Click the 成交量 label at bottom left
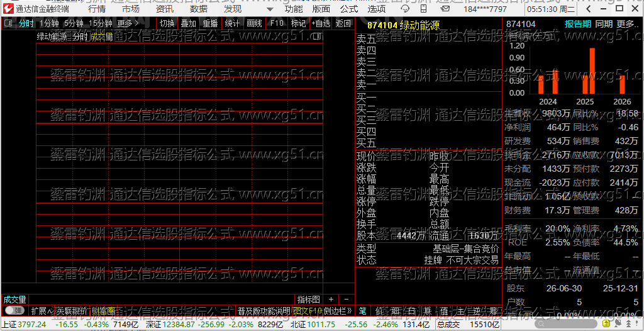The height and width of the screenshot is (331, 644). point(15,300)
